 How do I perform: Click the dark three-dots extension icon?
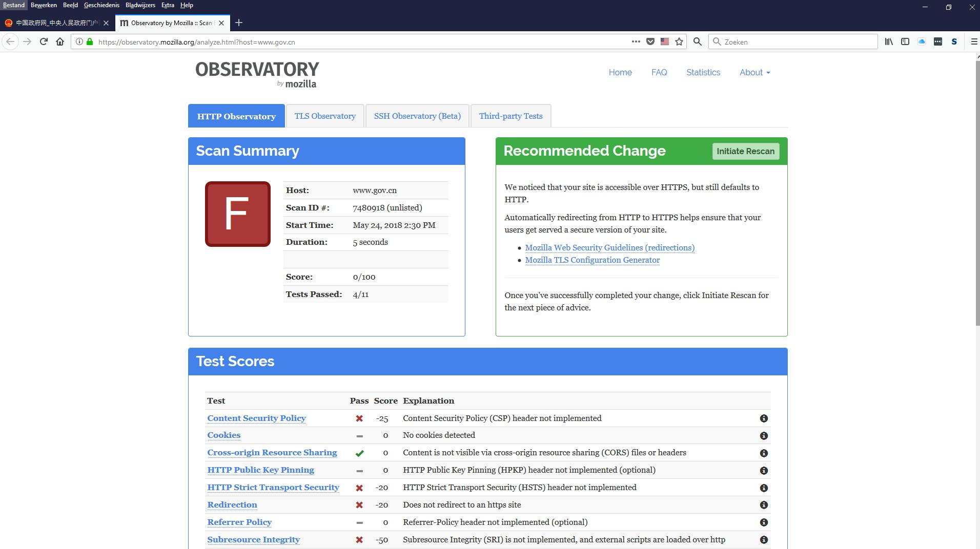click(x=938, y=42)
